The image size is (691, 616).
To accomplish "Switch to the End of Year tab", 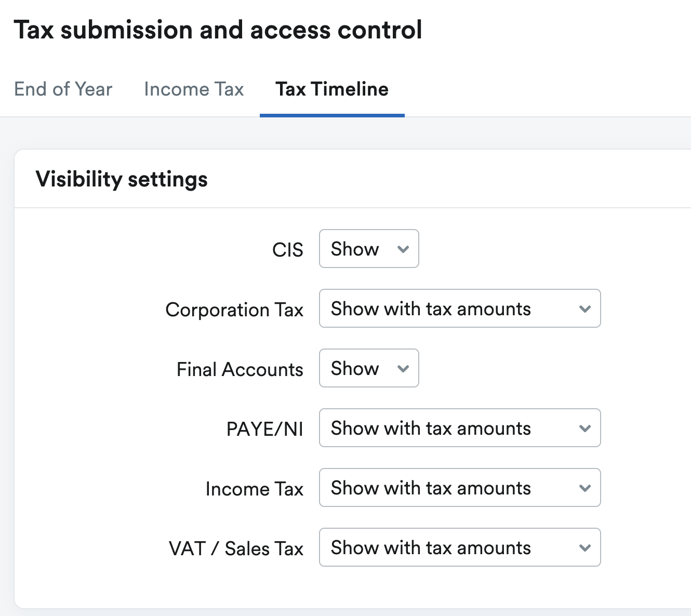I will (x=63, y=89).
